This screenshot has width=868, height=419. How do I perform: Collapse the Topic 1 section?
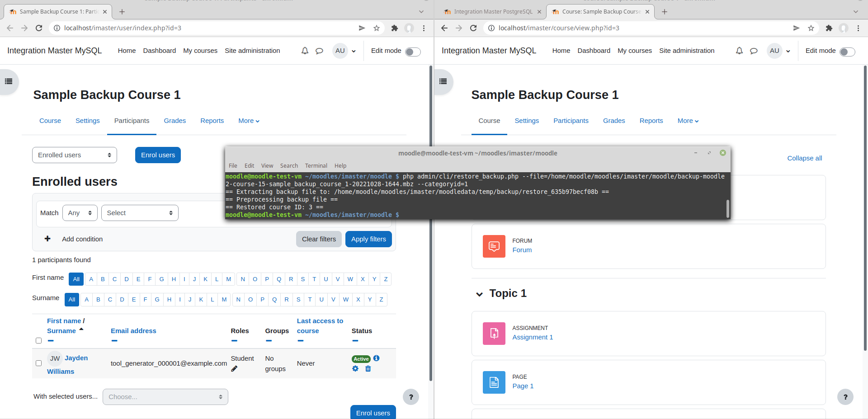click(479, 294)
